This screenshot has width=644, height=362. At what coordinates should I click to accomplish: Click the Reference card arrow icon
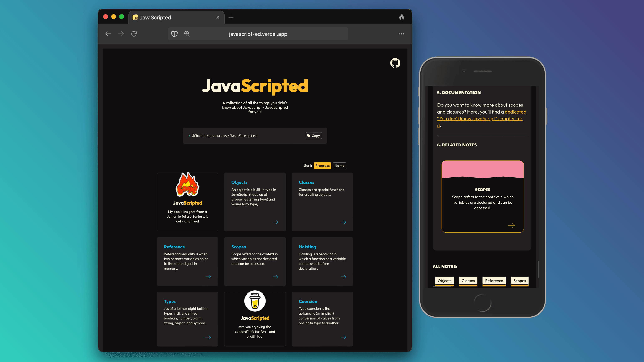208,277
